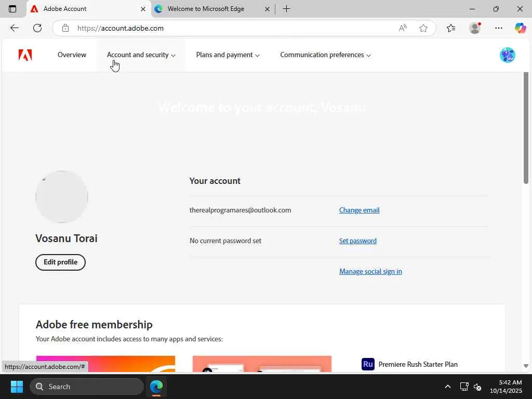This screenshot has width=532, height=399.
Task: Expand Account and security dropdown
Action: 141,55
